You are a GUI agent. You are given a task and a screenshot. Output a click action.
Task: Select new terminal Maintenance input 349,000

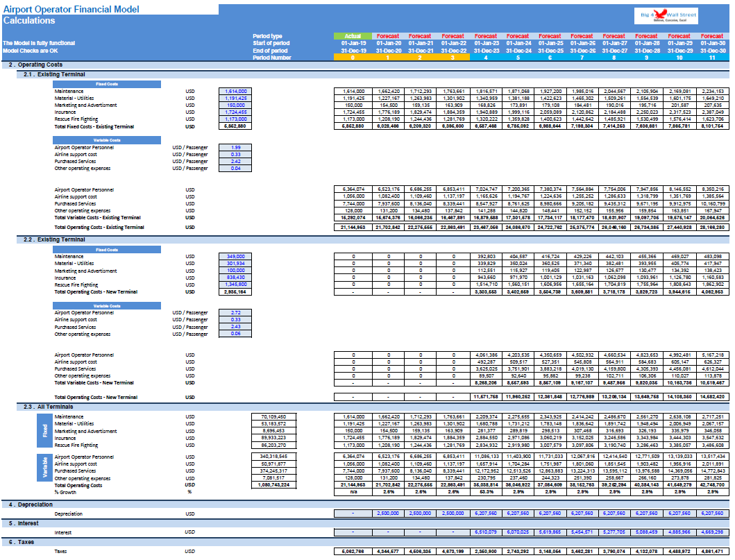pos(235,256)
